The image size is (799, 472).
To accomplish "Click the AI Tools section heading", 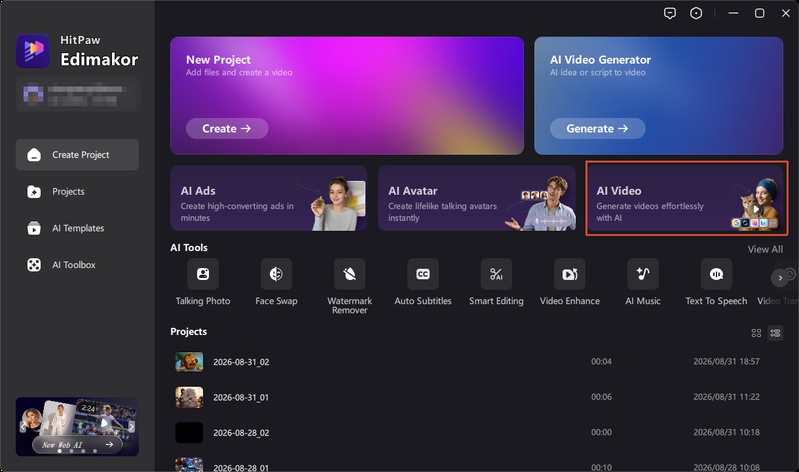I will coord(189,248).
